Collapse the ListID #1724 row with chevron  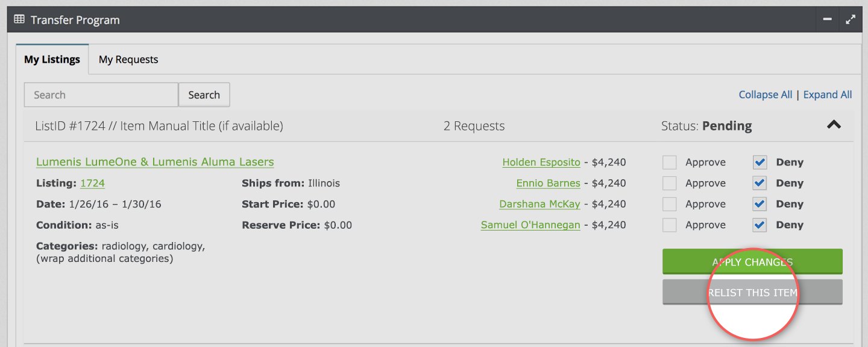[x=834, y=125]
